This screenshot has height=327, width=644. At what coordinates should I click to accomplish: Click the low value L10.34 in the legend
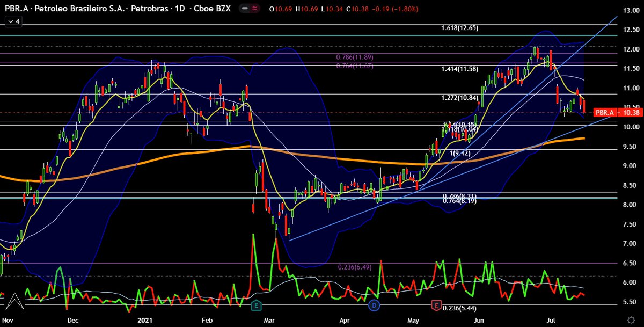click(x=331, y=9)
